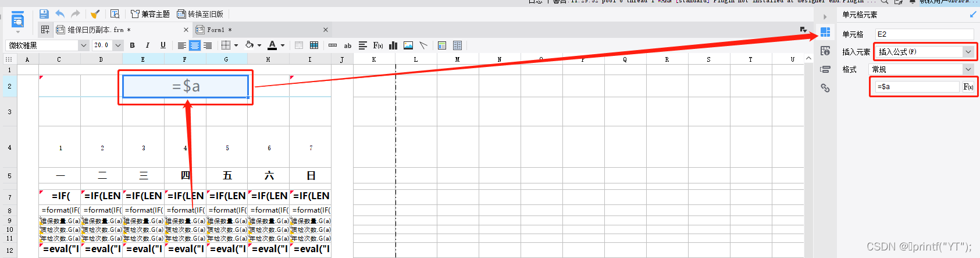Click the 转换至旧版 button
This screenshot has height=258, width=980.
pos(199,14)
